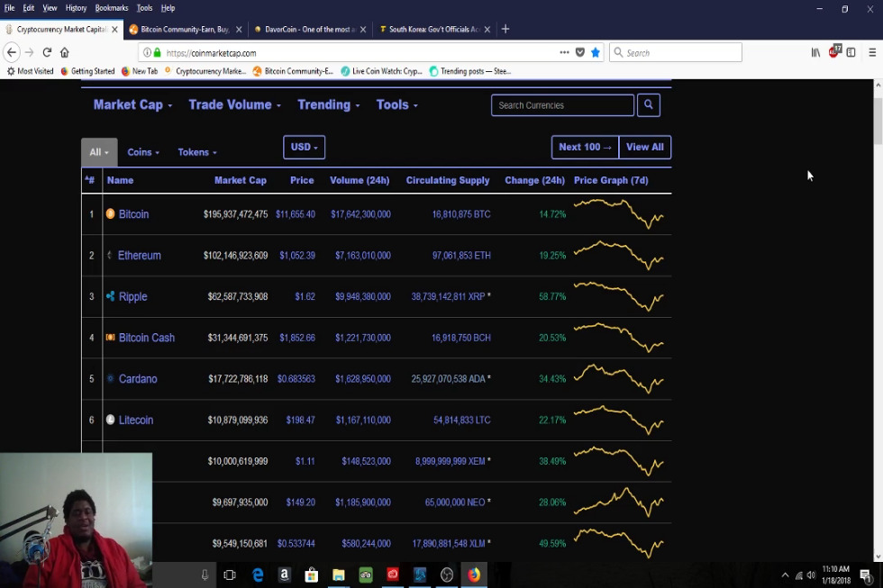883x588 pixels.
Task: Open the Bitcoin Cash coin link
Action: coord(146,337)
